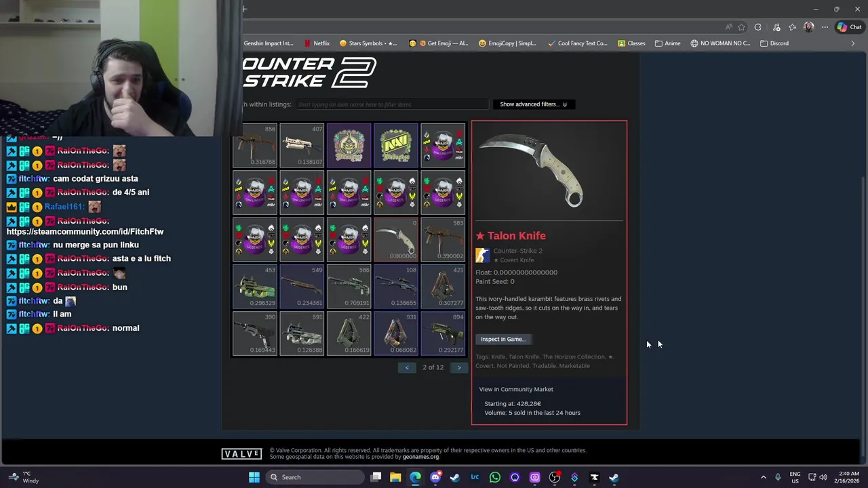Click the taskbar Search box
This screenshot has width=868, height=488.
tap(315, 477)
